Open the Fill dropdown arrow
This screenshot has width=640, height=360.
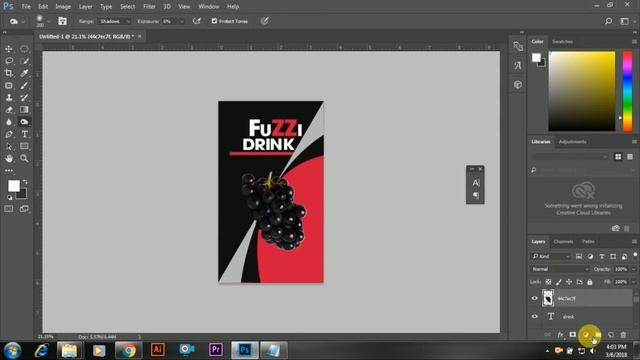633,282
